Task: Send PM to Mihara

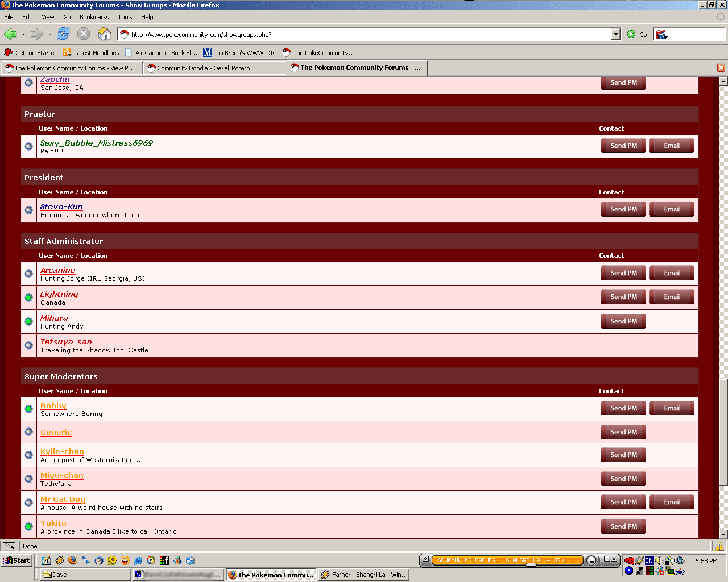Action: tap(623, 321)
